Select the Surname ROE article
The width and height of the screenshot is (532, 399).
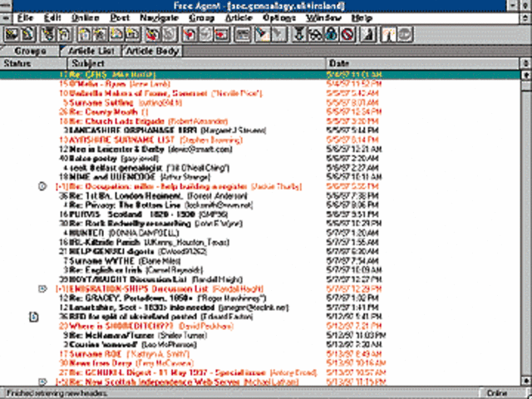point(260,354)
